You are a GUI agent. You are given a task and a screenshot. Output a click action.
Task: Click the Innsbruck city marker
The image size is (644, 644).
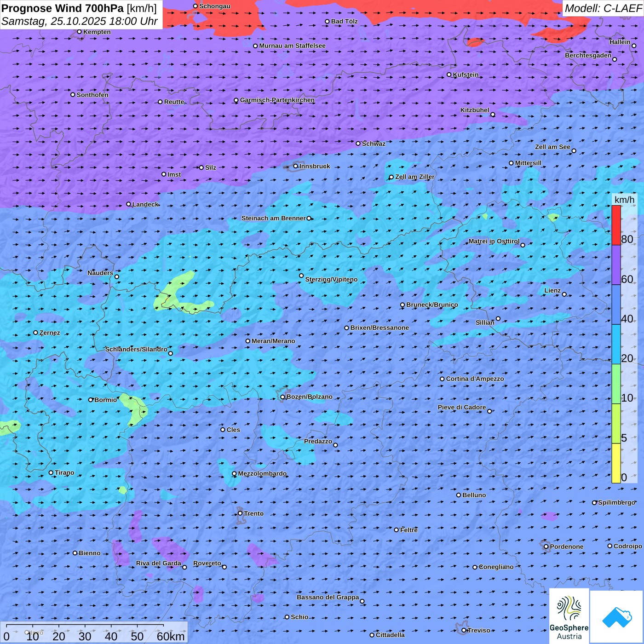(x=296, y=166)
